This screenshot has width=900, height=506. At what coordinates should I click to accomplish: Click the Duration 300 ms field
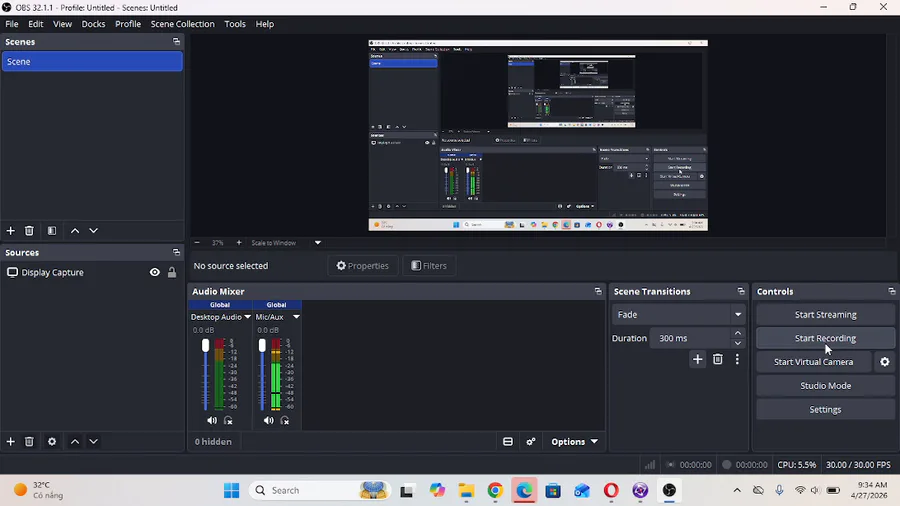pos(691,338)
